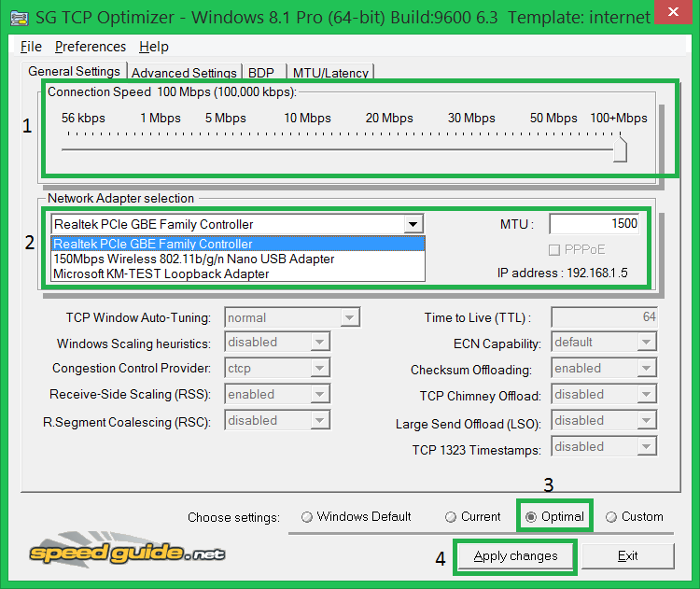Screen dimensions: 700x589
Task: Click the slider track below 30 Mbps
Action: (x=471, y=149)
